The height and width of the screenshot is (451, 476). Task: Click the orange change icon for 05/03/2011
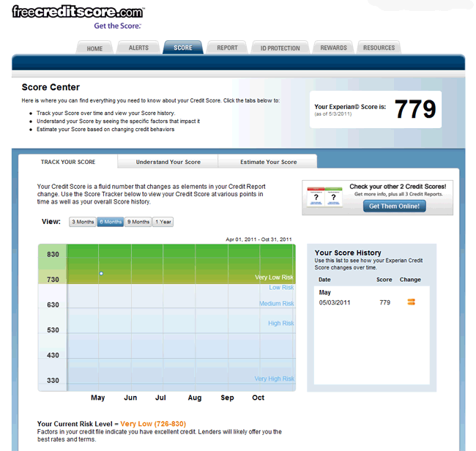[411, 302]
